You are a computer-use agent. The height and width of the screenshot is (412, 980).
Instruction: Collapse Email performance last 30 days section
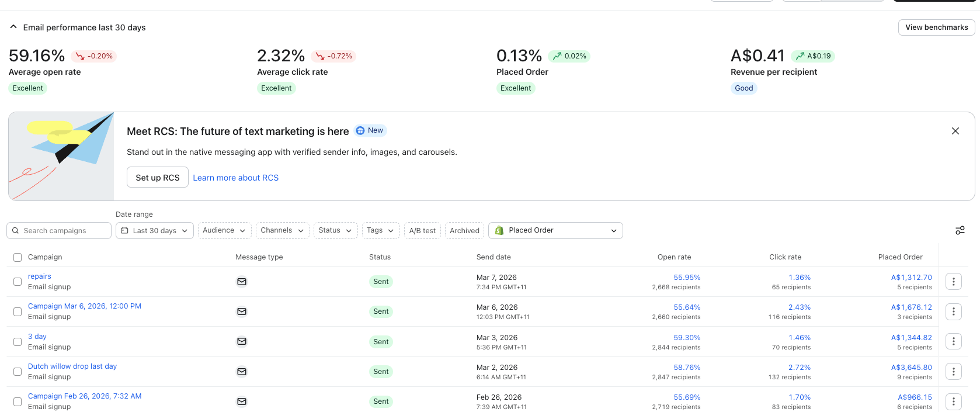click(13, 27)
